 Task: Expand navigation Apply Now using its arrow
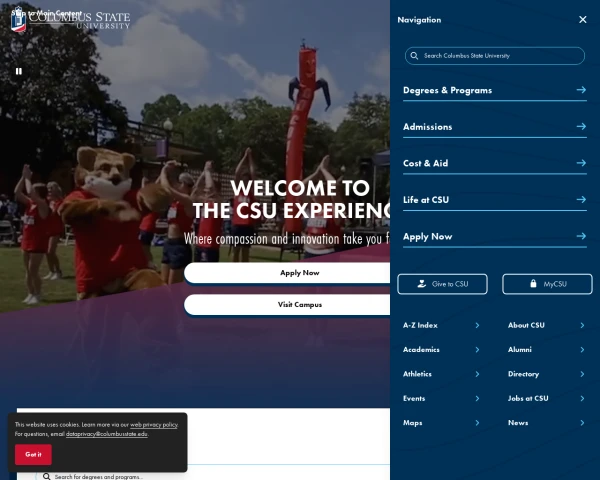[x=581, y=236]
